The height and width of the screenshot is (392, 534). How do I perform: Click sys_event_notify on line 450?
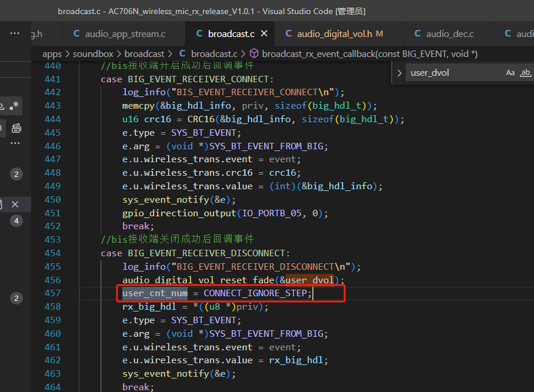pos(165,200)
